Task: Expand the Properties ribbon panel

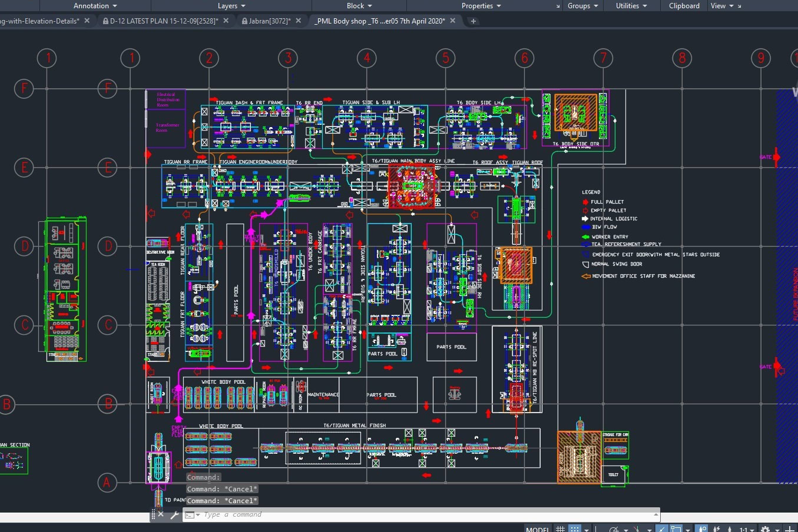Action: [481, 6]
